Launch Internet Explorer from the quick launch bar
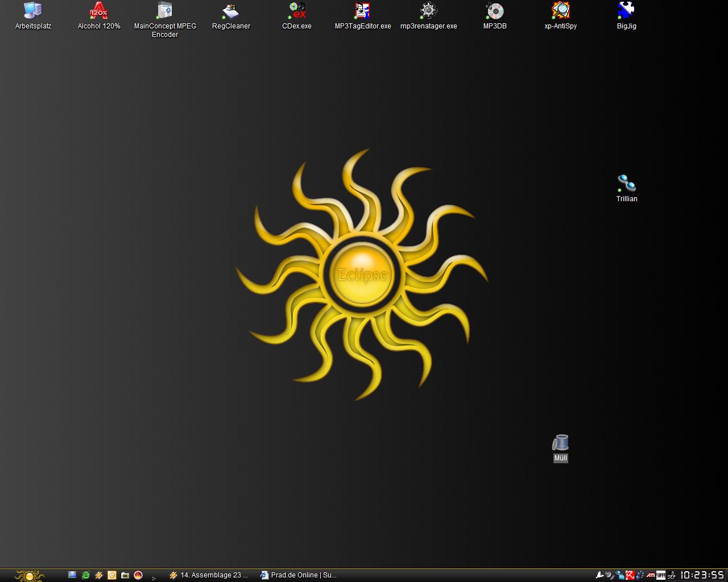728x582 pixels. point(85,575)
